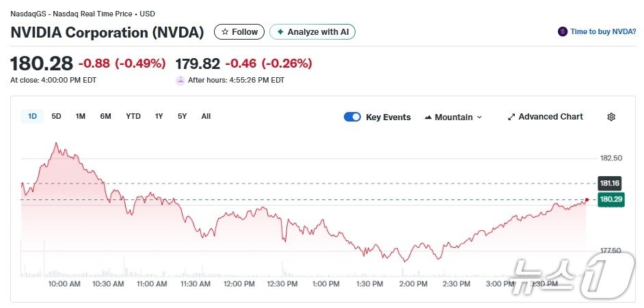Screen dimensions: 644x308
Task: Open chart settings gear icon
Action: [x=611, y=117]
